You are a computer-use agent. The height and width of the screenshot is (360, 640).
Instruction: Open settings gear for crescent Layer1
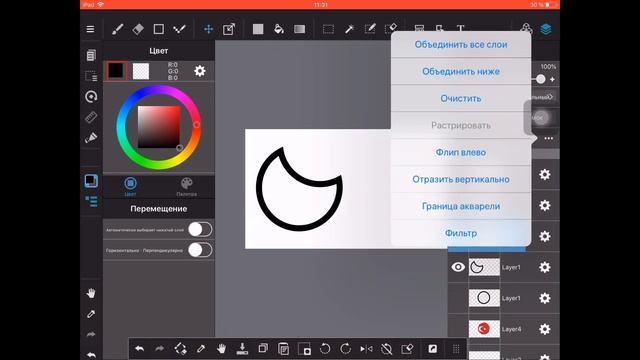544,267
